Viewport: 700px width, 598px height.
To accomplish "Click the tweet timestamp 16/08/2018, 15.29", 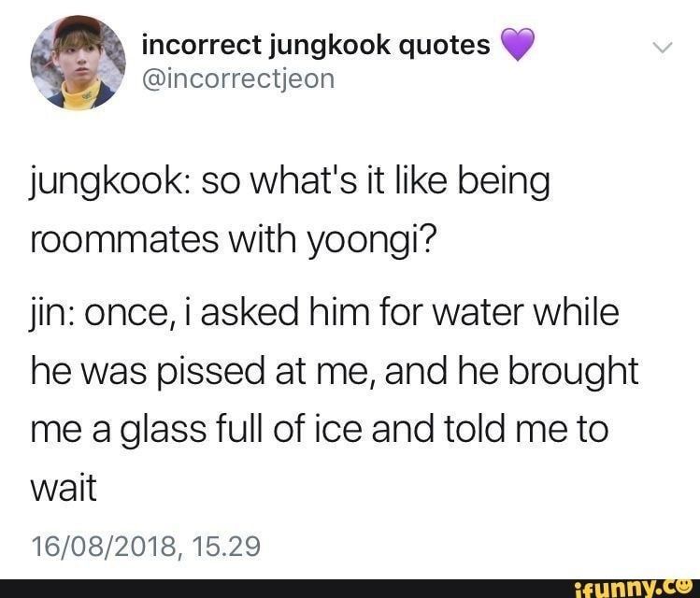I will (x=146, y=547).
